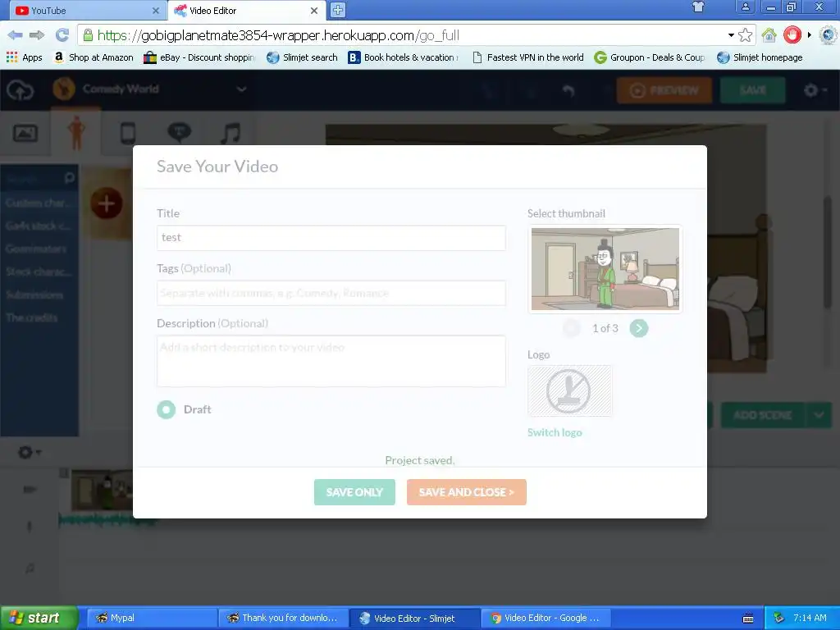Click the search magnifier in character panel
The height and width of the screenshot is (630, 840).
pyautogui.click(x=70, y=177)
